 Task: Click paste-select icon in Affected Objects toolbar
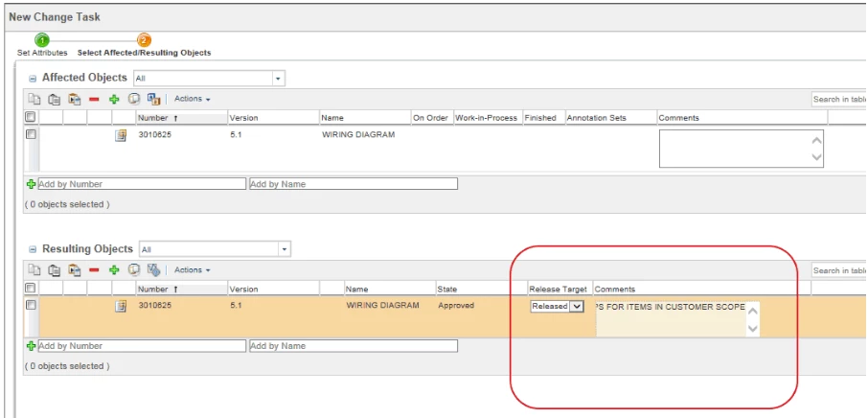pyautogui.click(x=74, y=99)
